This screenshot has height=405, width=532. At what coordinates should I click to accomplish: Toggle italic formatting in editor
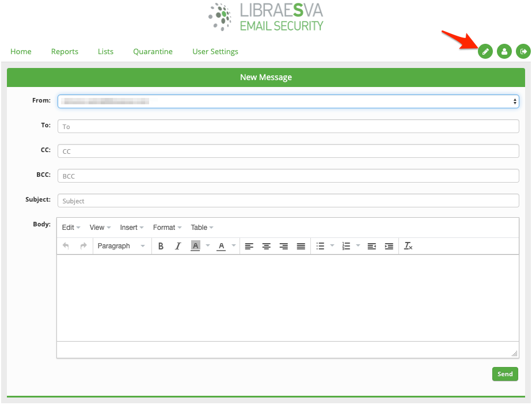[x=178, y=246]
